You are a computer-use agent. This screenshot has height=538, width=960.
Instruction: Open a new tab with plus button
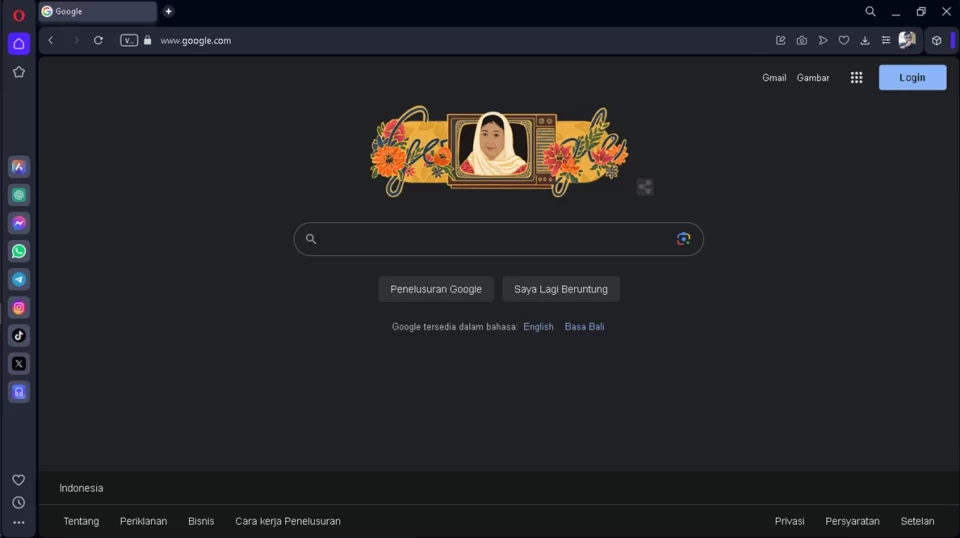pyautogui.click(x=168, y=12)
